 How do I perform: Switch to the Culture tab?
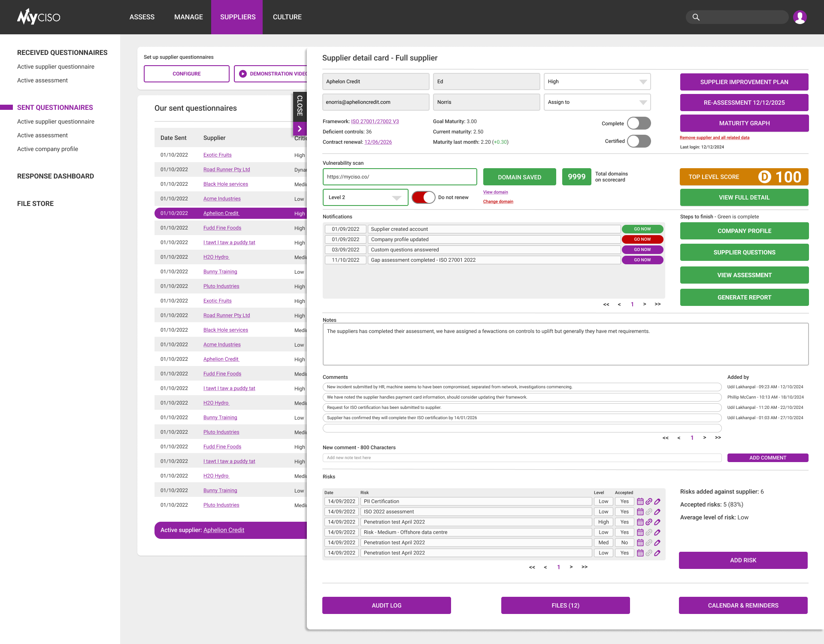click(287, 17)
